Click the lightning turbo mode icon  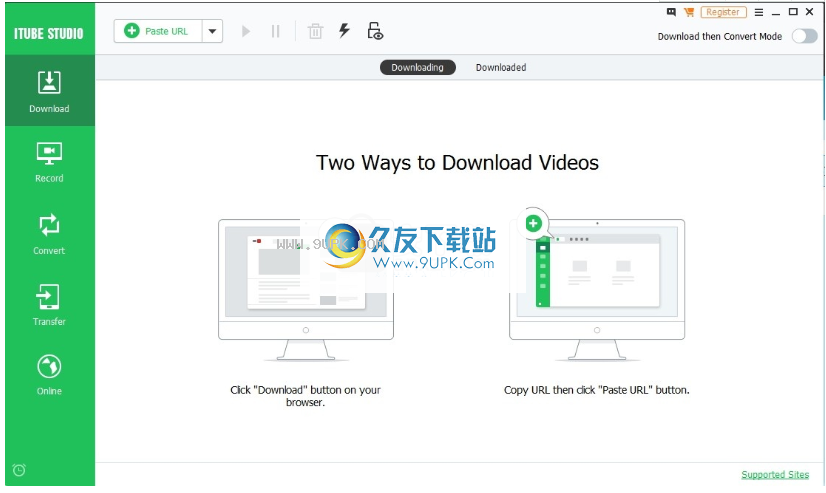[x=344, y=31]
